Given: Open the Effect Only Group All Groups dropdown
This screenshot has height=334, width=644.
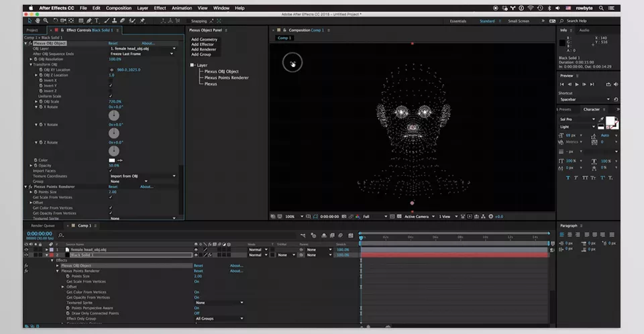Looking at the screenshot, I should point(219,319).
